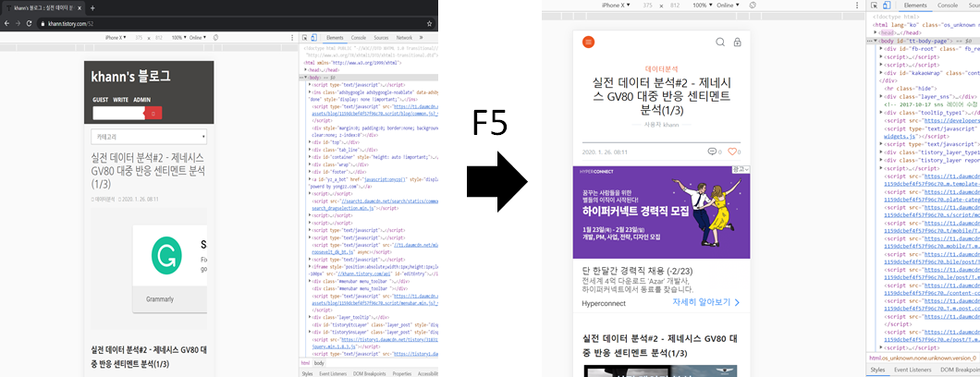980x377 pixels.
Task: Click the browser forward arrow in left window
Action: 18,23
